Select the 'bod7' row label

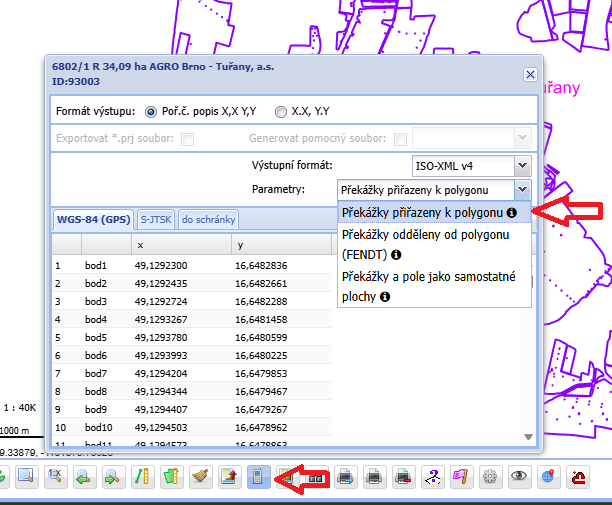(96, 373)
